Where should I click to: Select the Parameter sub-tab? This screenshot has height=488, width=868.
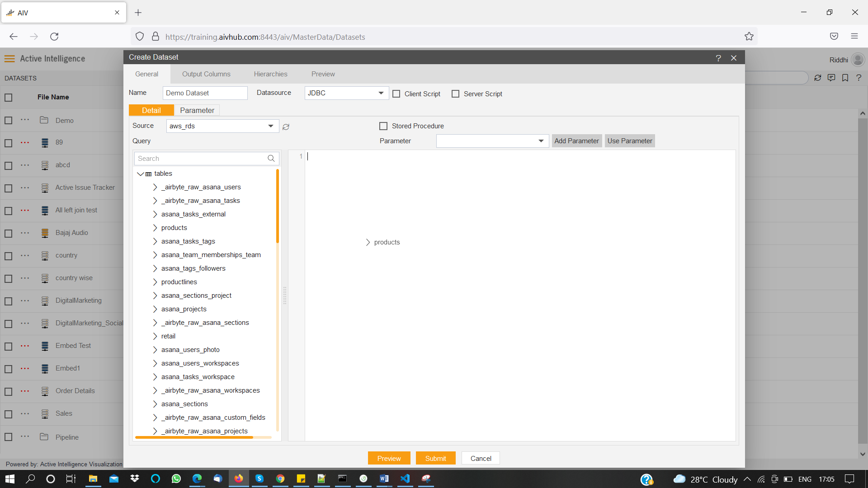[x=197, y=110]
